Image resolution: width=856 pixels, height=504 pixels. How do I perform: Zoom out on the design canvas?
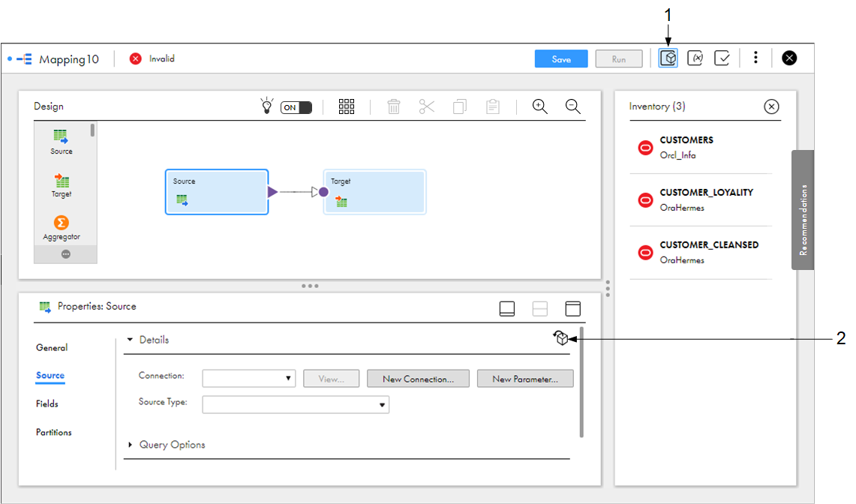[x=572, y=106]
